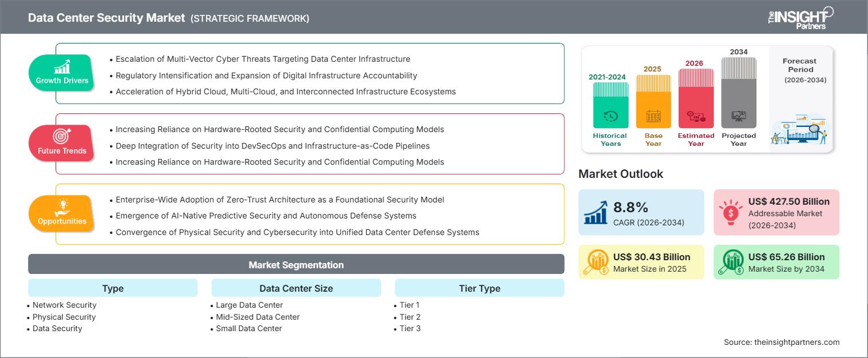Viewport: 868px width, 358px height.
Task: Click the Projected Year presentation icon
Action: pyautogui.click(x=739, y=117)
